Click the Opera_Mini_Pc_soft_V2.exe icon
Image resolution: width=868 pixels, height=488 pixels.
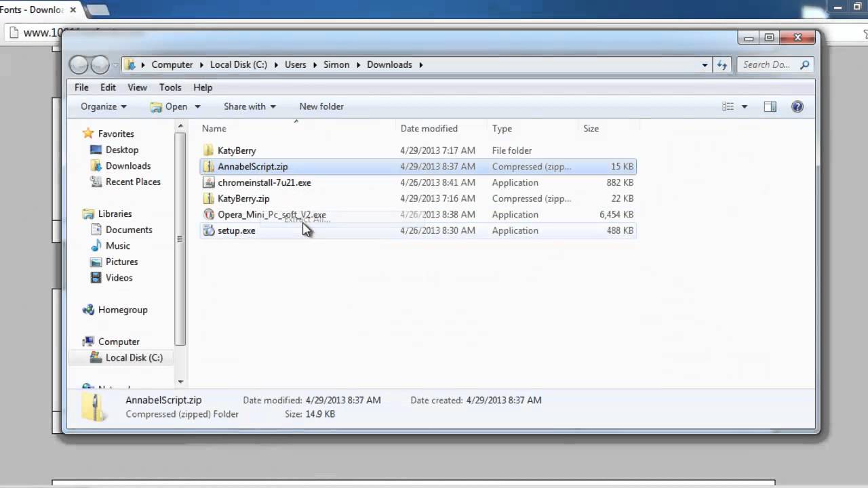click(209, 214)
